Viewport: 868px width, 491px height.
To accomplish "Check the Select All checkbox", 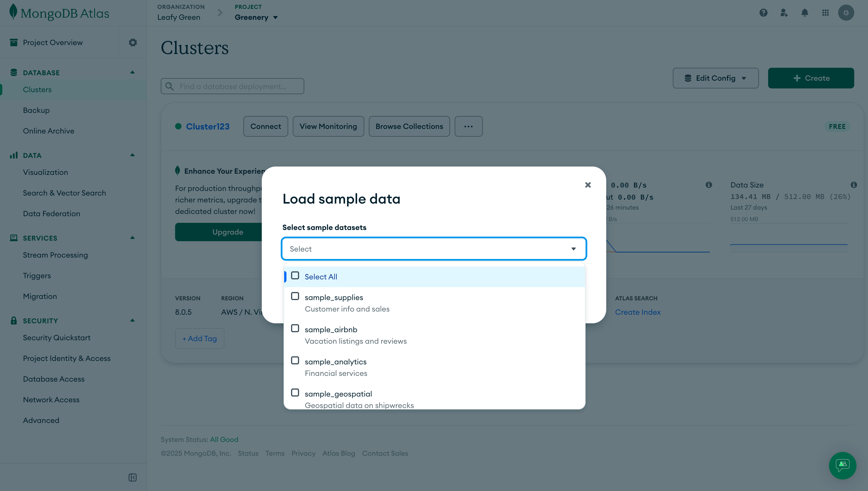I will point(295,276).
